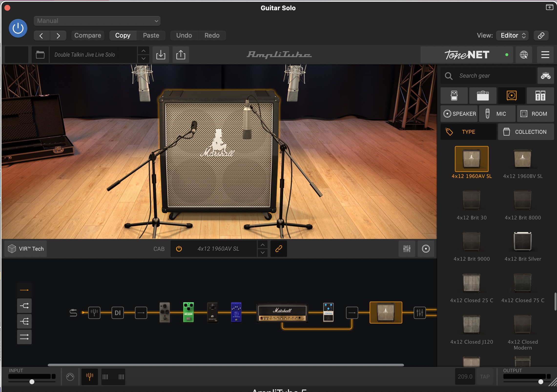557x392 pixels.
Task: Click the ToneNET globe icon
Action: click(x=524, y=55)
